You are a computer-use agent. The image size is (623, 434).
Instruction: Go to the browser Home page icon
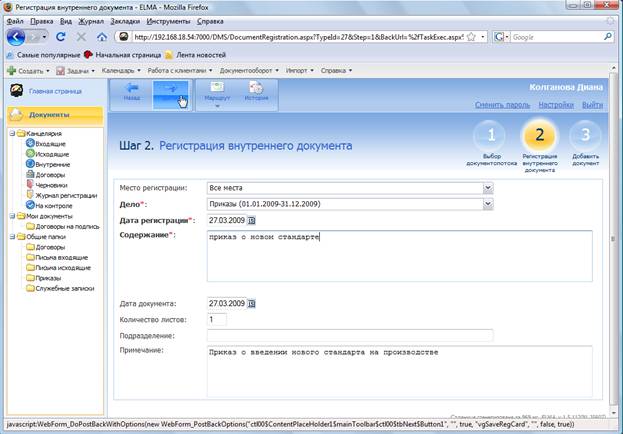pyautogui.click(x=102, y=37)
